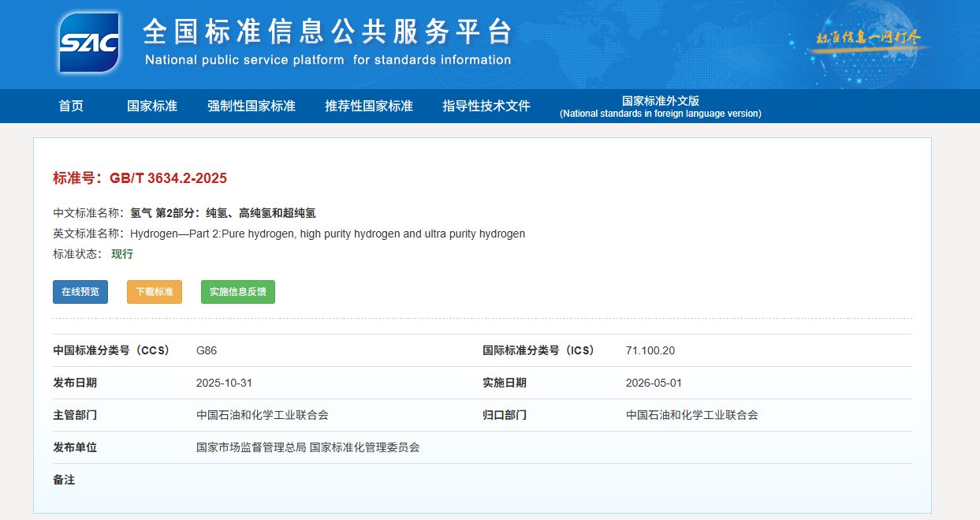The height and width of the screenshot is (520, 980).
Task: Go to 强制性国家标准 section
Action: [x=252, y=106]
